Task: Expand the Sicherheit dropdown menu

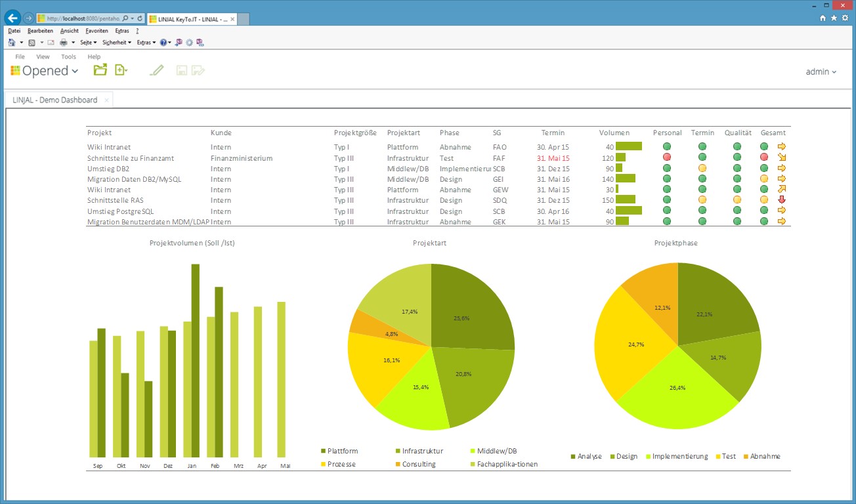Action: coord(116,43)
